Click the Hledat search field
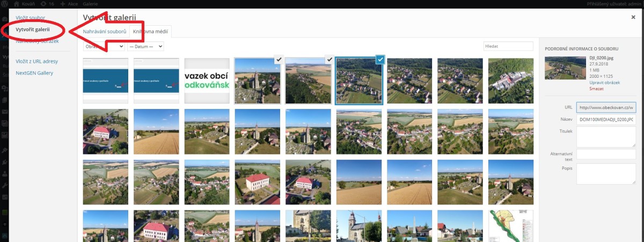 [x=508, y=47]
